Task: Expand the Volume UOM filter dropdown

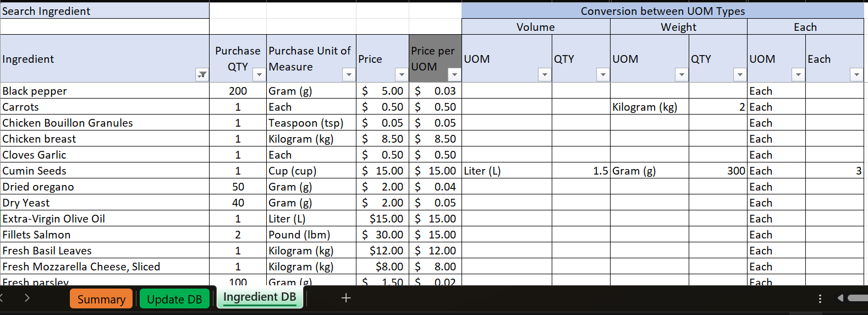Action: tap(544, 74)
